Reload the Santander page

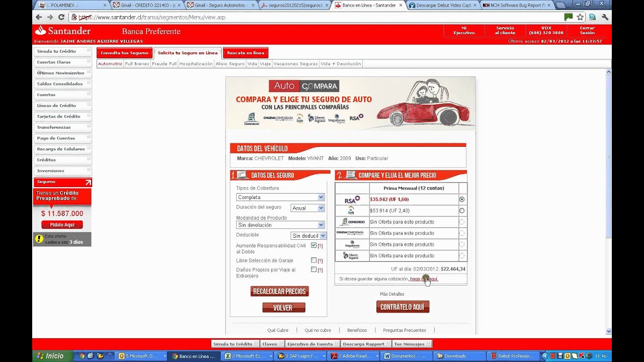(61, 17)
